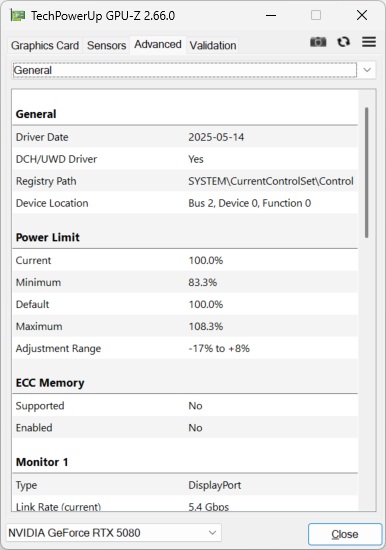Select the Registry Path value
This screenshot has width=386, height=550.
point(271,181)
